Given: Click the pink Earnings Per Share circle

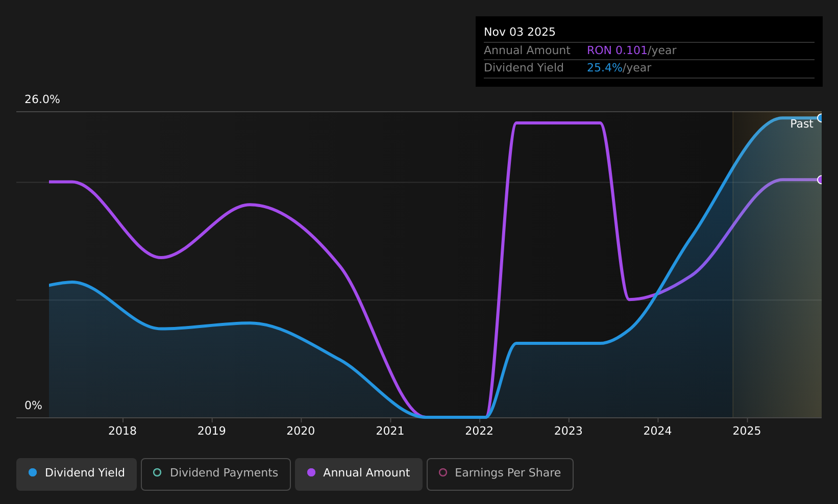Looking at the screenshot, I should [x=443, y=472].
